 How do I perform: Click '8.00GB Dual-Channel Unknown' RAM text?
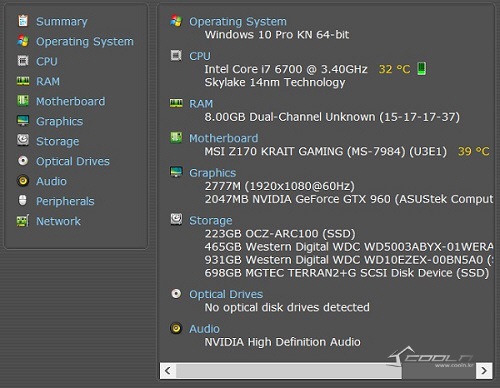pyautogui.click(x=290, y=117)
